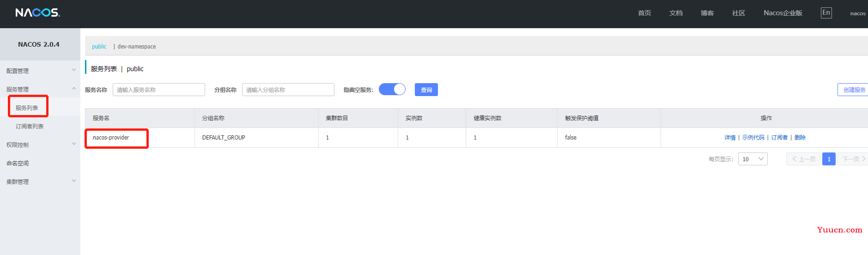Focus the 服务名称 input field

[158, 90]
